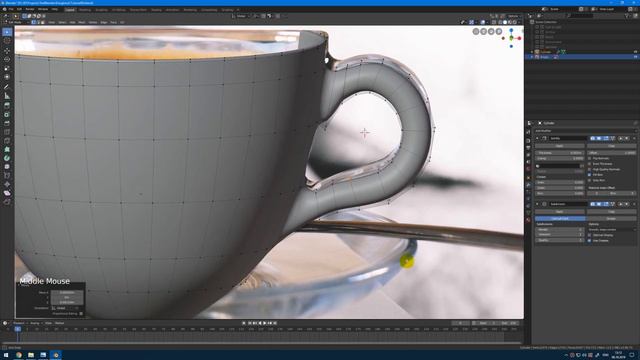Expand the Cylinder item in outliner
The width and height of the screenshot is (640, 360).
[532, 52]
